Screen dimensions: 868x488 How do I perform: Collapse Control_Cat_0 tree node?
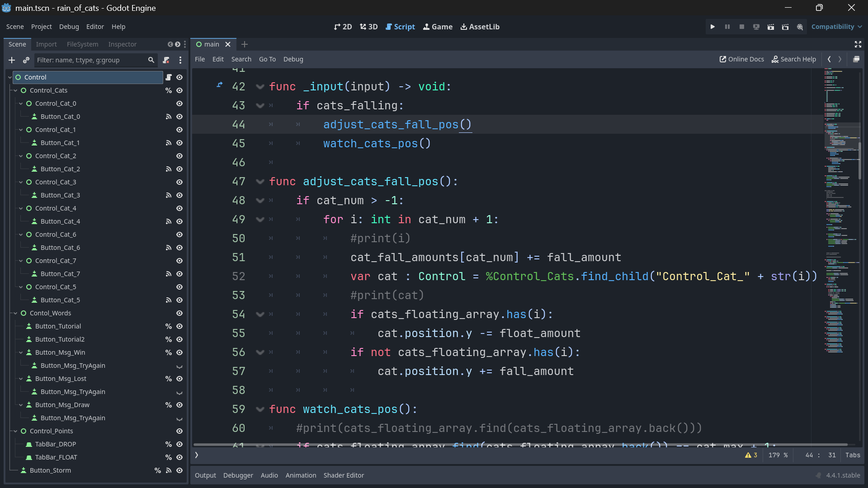click(21, 103)
